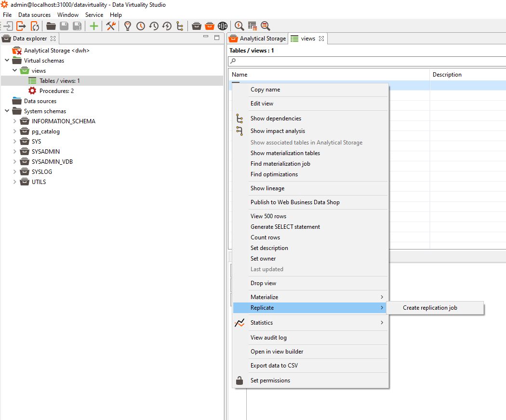Click the open folder toolbar icon
Viewport: 506px width, 420px height.
pyautogui.click(x=51, y=26)
